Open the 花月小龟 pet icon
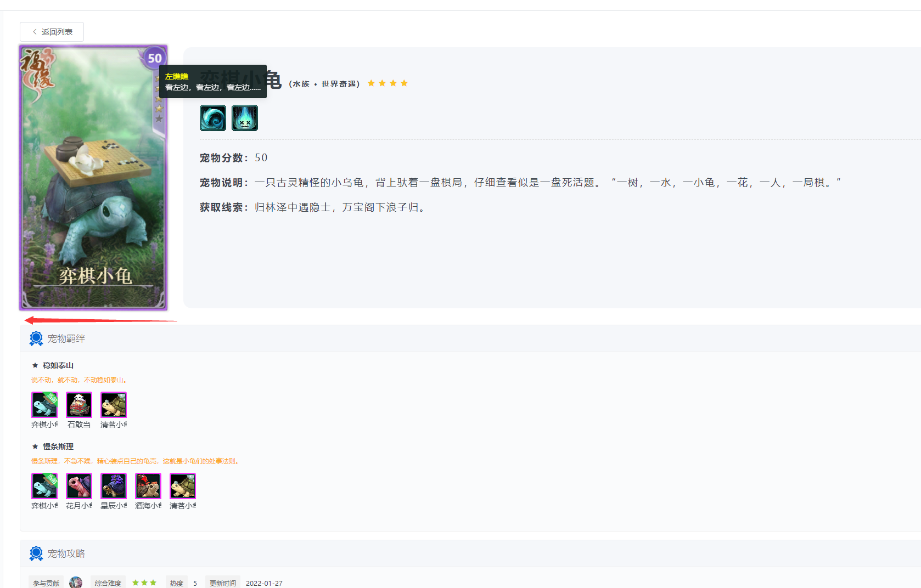 [78, 485]
